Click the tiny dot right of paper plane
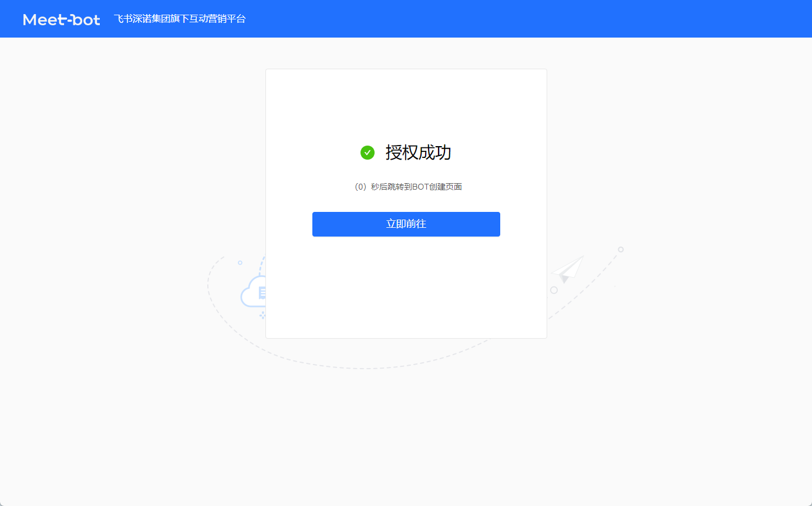Screen dimensions: 812x506 (x=615, y=286)
